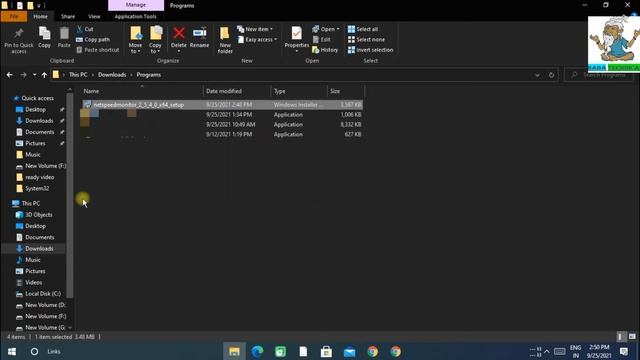
Task: Open the File ribbon tab
Action: [14, 16]
